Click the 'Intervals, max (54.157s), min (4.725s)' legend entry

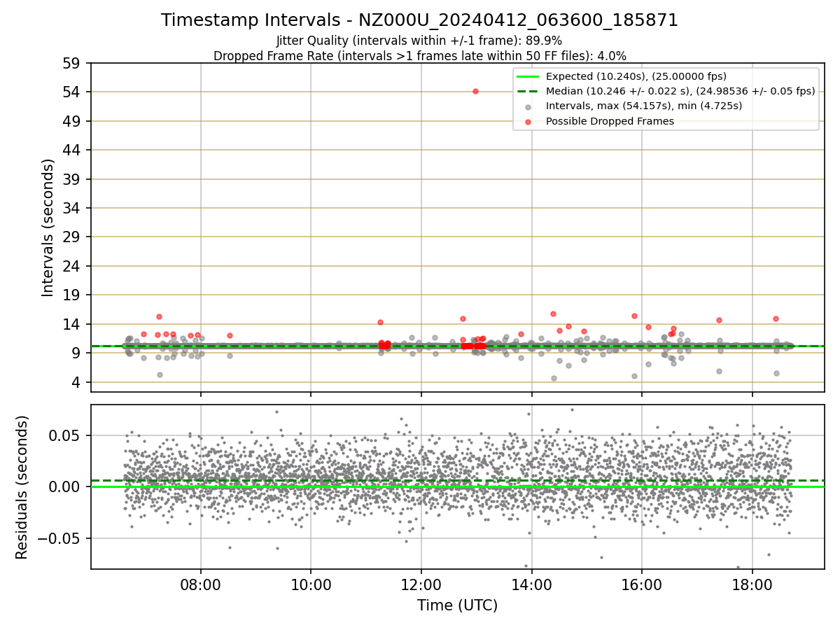644,106
